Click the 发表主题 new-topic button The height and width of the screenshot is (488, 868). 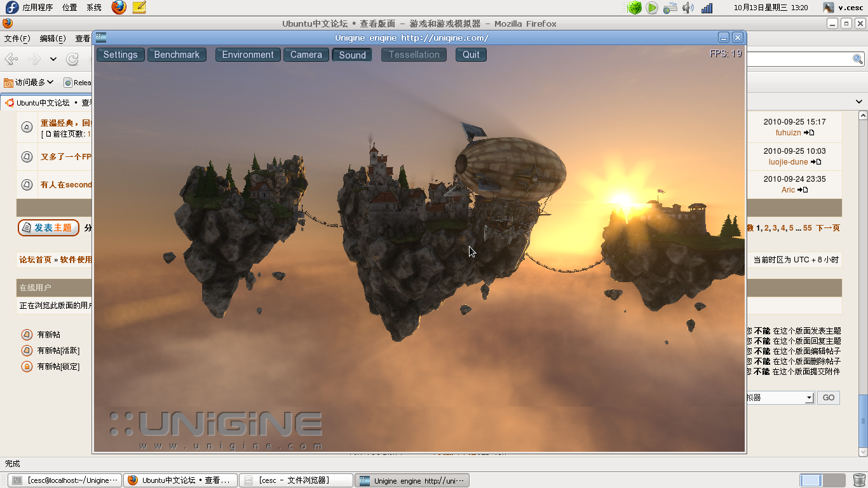click(48, 227)
